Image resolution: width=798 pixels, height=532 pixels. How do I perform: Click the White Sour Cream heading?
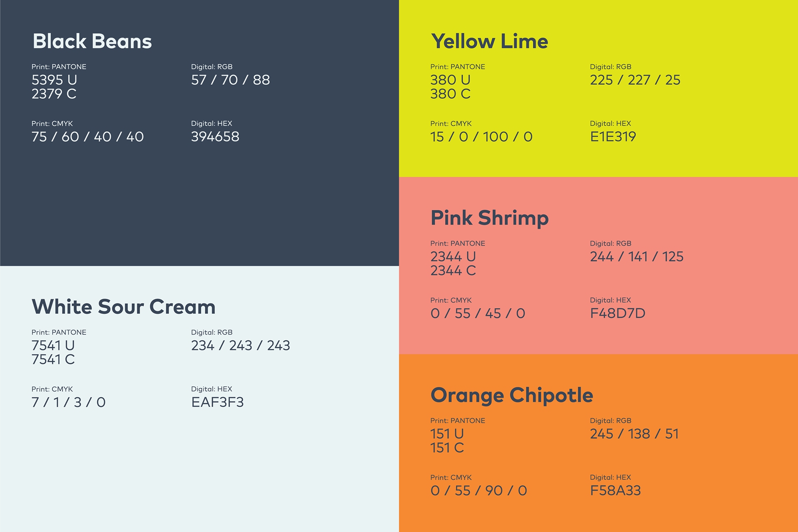click(x=123, y=307)
